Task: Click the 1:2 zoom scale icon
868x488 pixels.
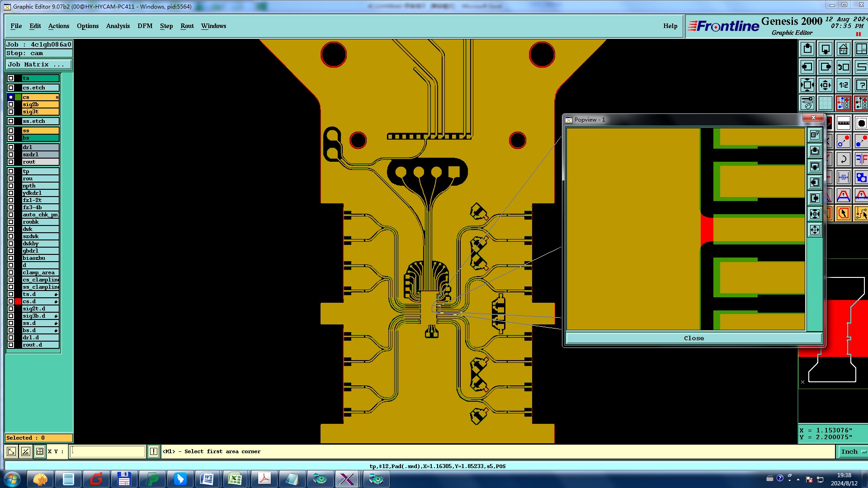Action: pyautogui.click(x=843, y=85)
